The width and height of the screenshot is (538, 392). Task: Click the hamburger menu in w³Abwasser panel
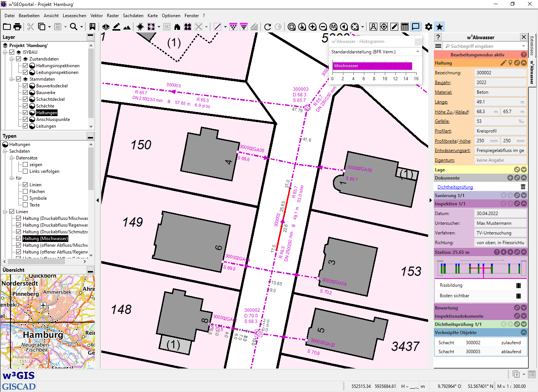point(438,46)
